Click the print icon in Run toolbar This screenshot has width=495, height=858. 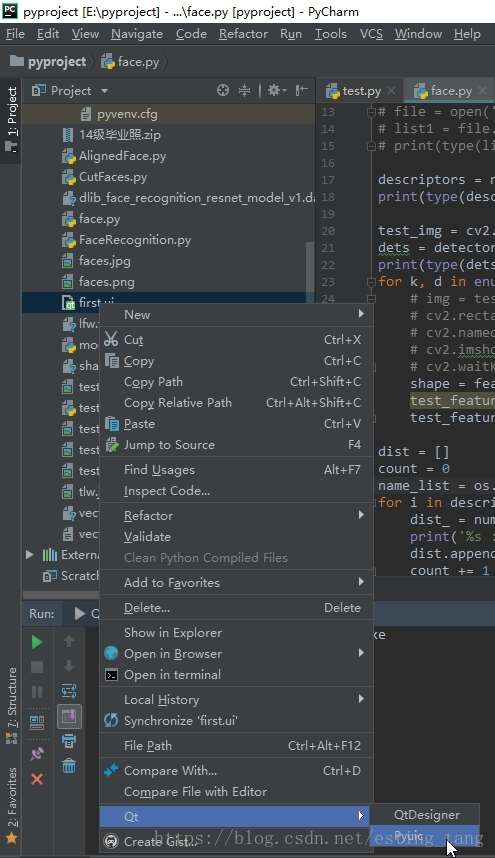pos(69,741)
